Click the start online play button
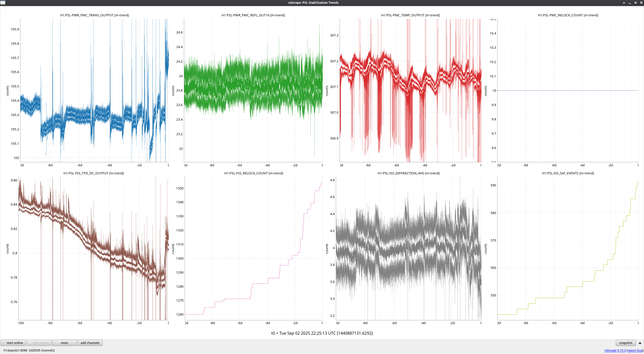This screenshot has height=354, width=644. (x=13, y=343)
